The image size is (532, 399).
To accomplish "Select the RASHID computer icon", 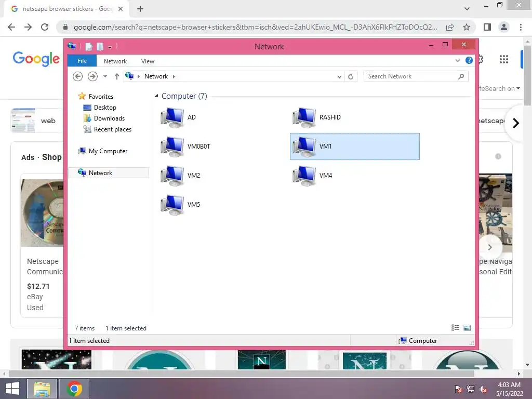I will click(304, 117).
